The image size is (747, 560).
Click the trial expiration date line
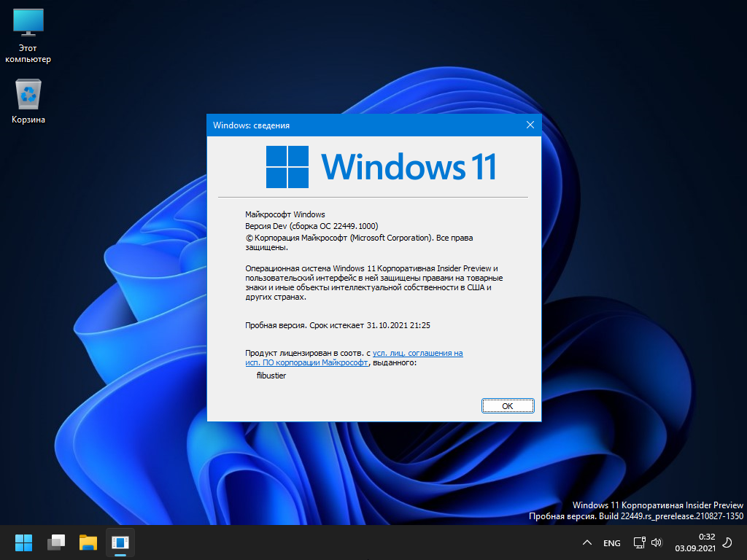tap(342, 325)
